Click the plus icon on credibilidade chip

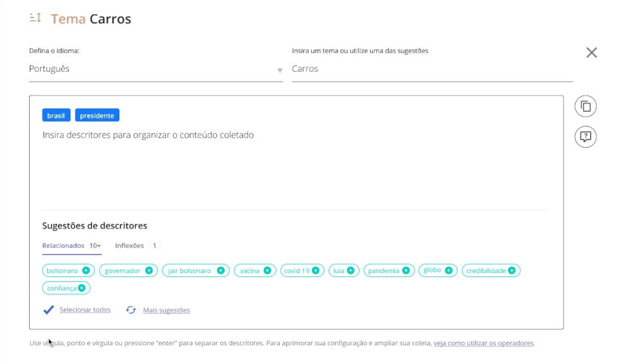point(512,270)
